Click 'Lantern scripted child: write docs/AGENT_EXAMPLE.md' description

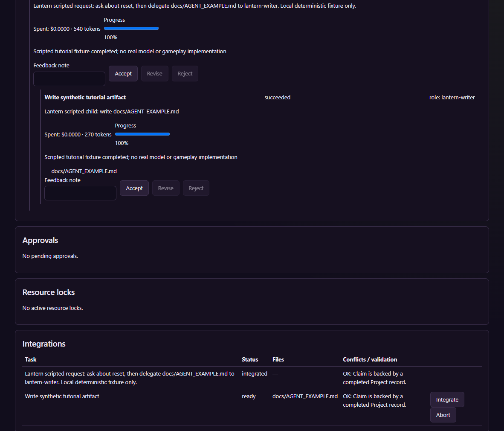112,112
